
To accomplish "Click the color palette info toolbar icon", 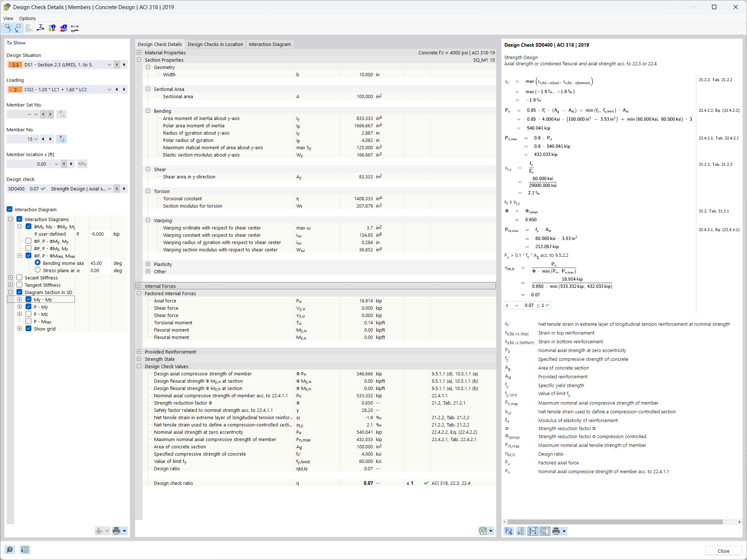I will pos(52,28).
